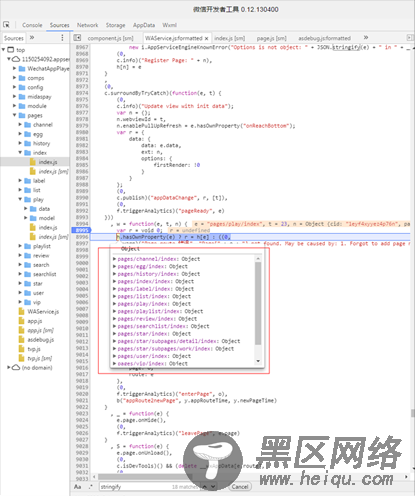Screen dimensions: 415x496
Task: Open the Console tab
Action: point(32,25)
